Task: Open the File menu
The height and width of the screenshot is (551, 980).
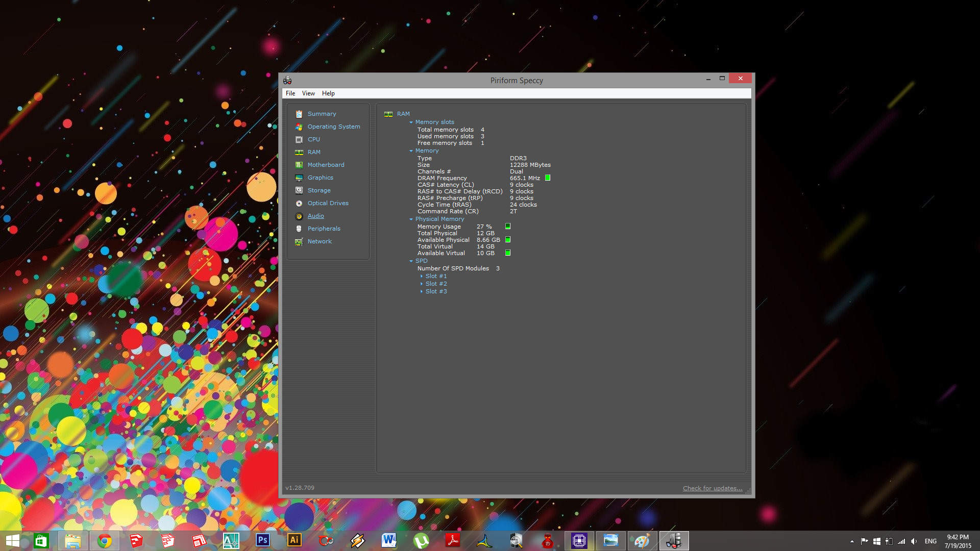Action: coord(290,93)
